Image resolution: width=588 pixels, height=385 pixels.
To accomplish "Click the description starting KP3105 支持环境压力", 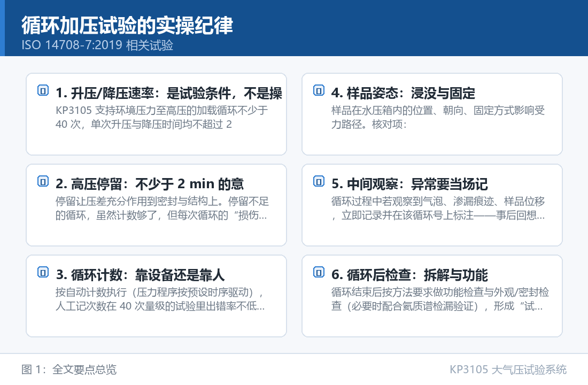I will pos(161,117).
